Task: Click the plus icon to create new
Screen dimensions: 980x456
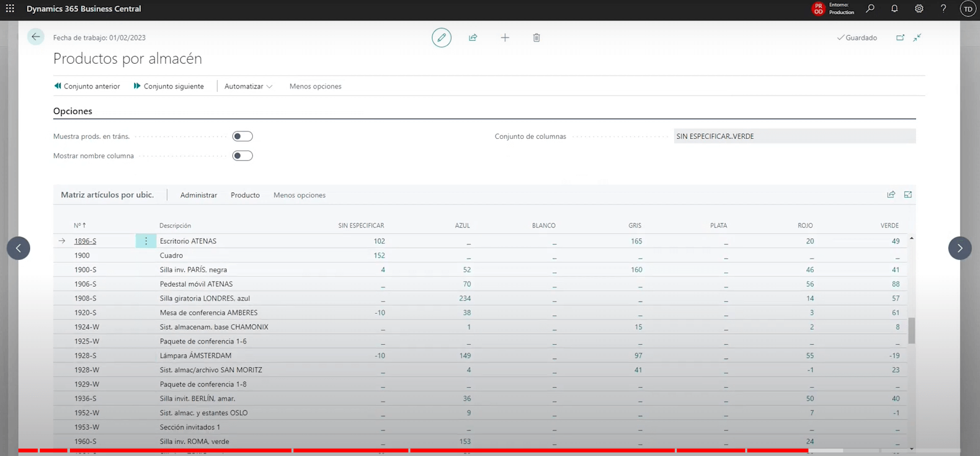Action: (x=505, y=38)
